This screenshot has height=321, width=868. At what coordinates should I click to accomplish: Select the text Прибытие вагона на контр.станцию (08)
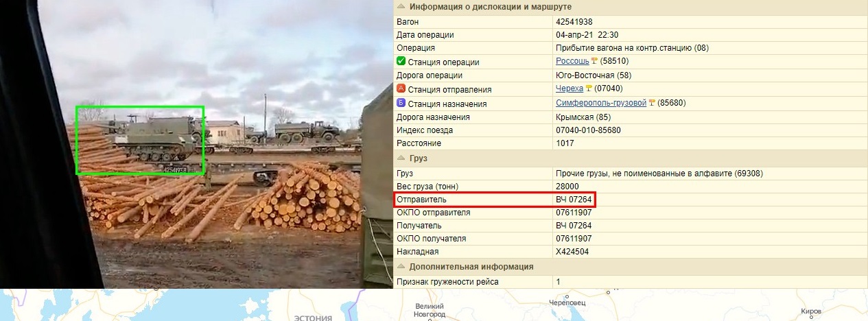(x=632, y=48)
